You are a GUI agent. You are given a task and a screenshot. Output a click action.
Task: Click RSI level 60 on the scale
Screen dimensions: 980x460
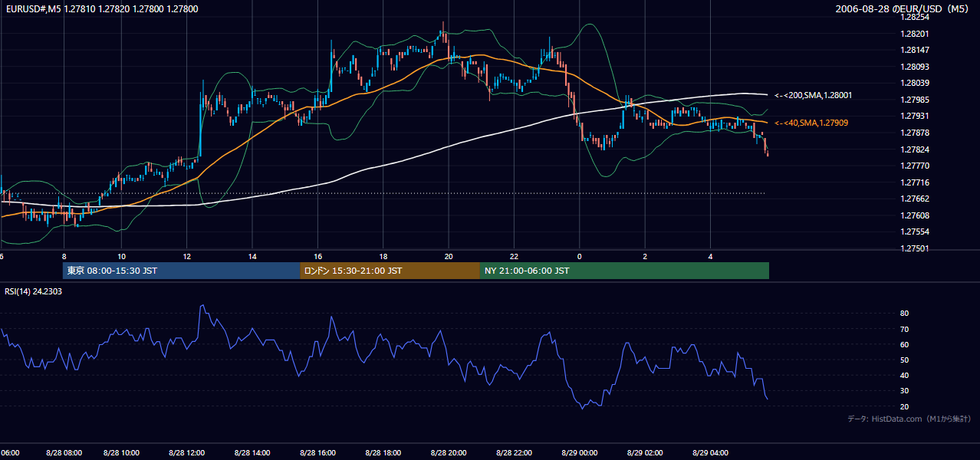(x=904, y=344)
